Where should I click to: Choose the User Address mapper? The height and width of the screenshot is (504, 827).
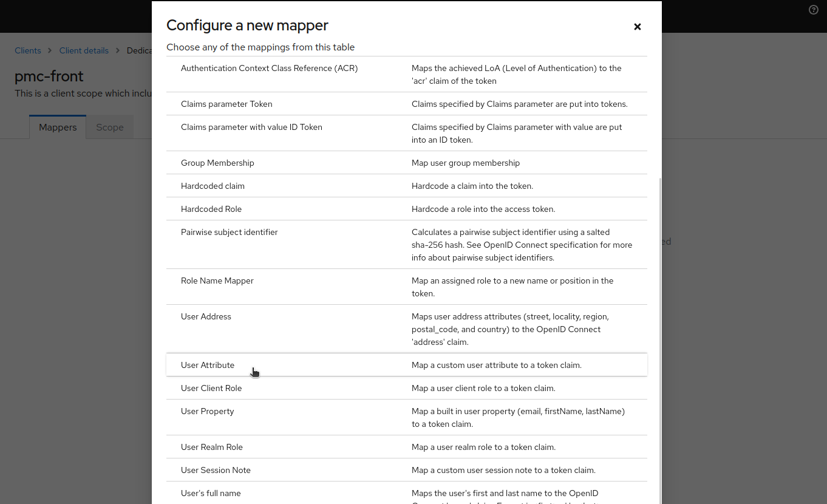206,316
